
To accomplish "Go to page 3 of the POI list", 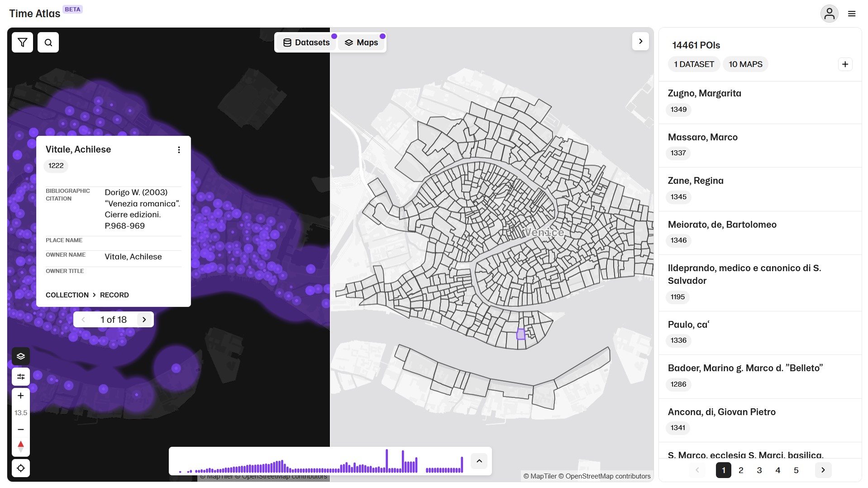I will 759,470.
